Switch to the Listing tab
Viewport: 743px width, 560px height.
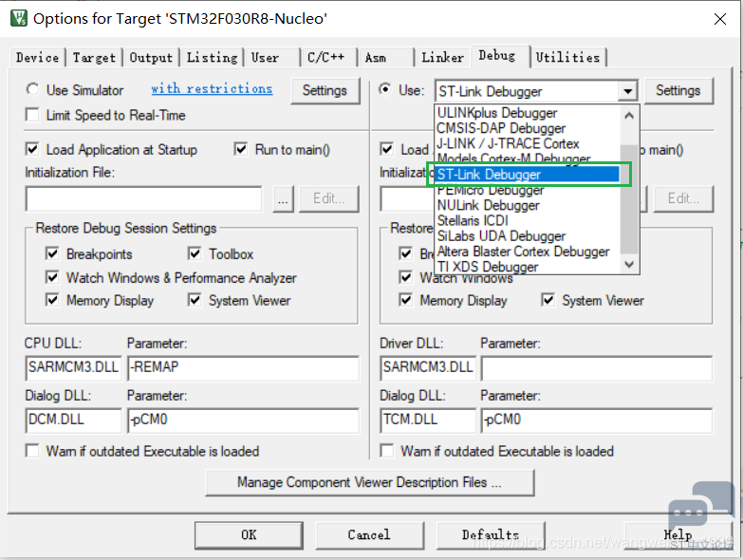pos(212,57)
